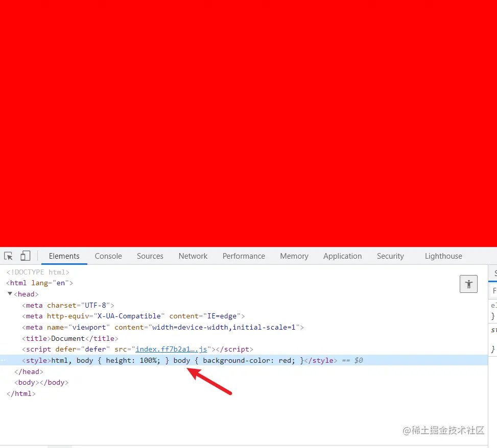This screenshot has width=497, height=448.
Task: Activate the inspect element picker icon
Action: pyautogui.click(x=8, y=256)
